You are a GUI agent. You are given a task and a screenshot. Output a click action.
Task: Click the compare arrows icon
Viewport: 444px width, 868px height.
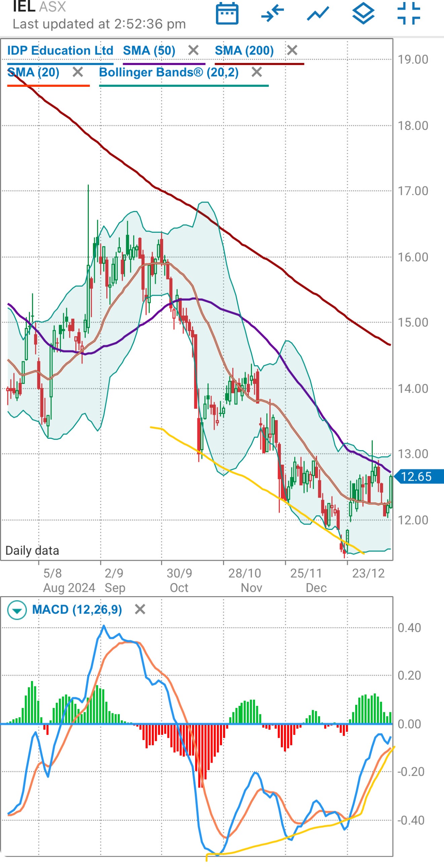272,13
